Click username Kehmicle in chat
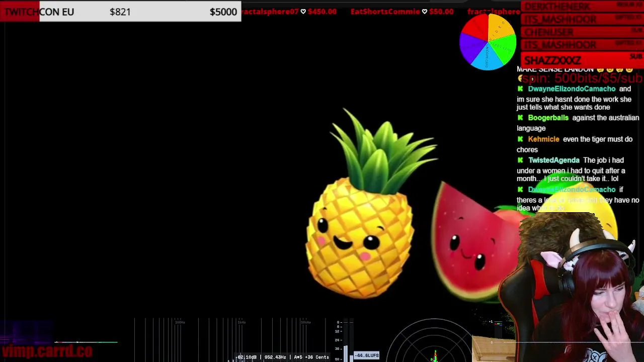The width and height of the screenshot is (644, 362). [543, 139]
